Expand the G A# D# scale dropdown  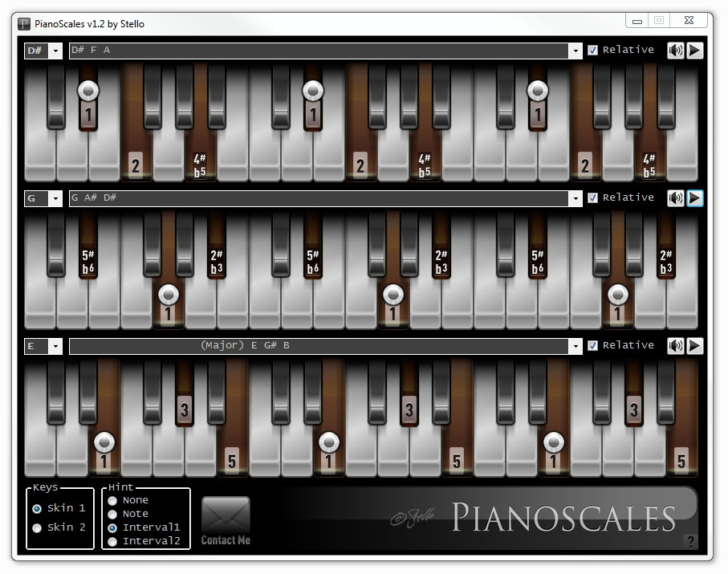pos(575,199)
